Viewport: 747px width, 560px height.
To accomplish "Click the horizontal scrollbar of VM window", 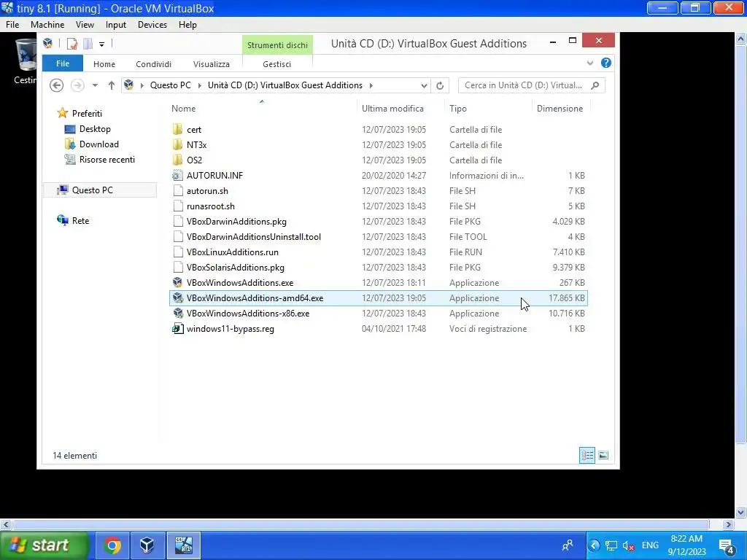I will point(360,524).
